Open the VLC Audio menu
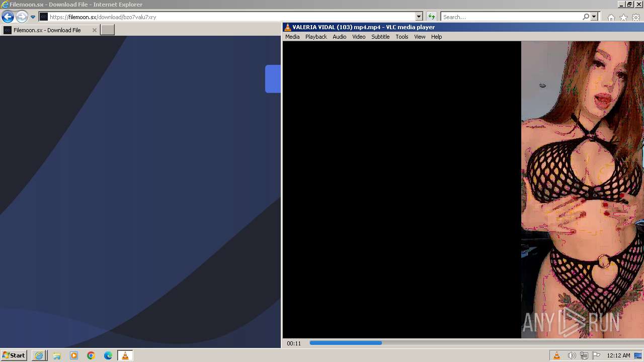The height and width of the screenshot is (362, 644). coord(339,37)
